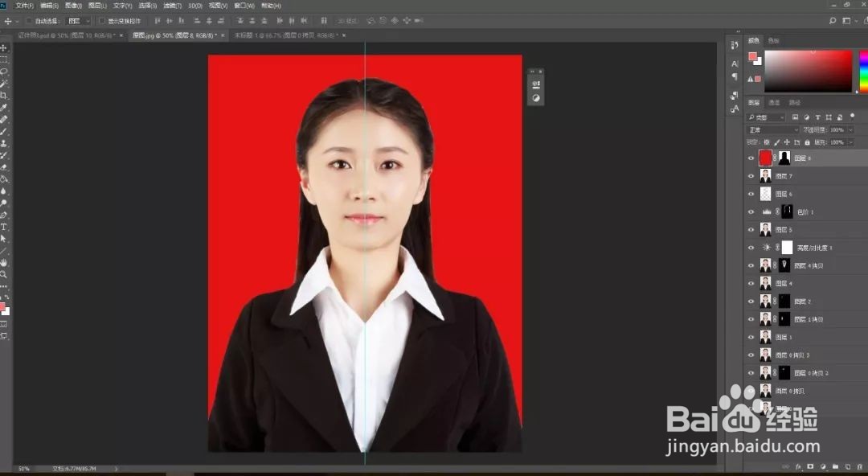This screenshot has width=868, height=476.
Task: Select the Paint Bucket tool
Action: tap(4, 179)
